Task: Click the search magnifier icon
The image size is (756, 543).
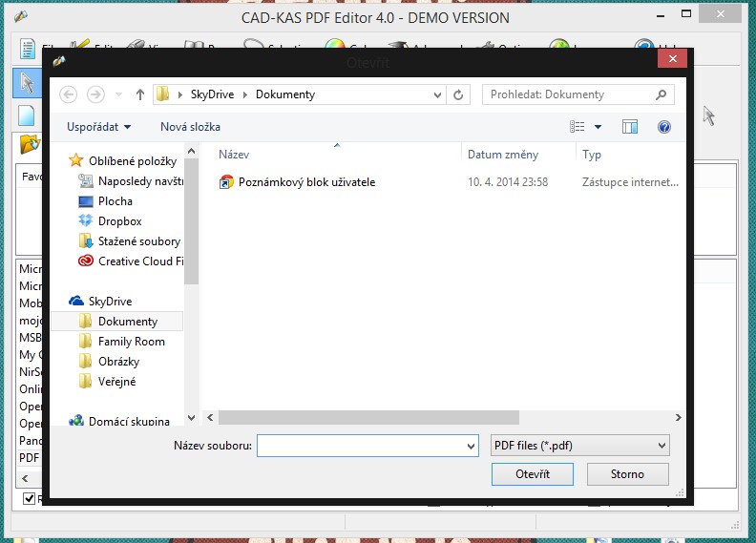Action: point(661,94)
